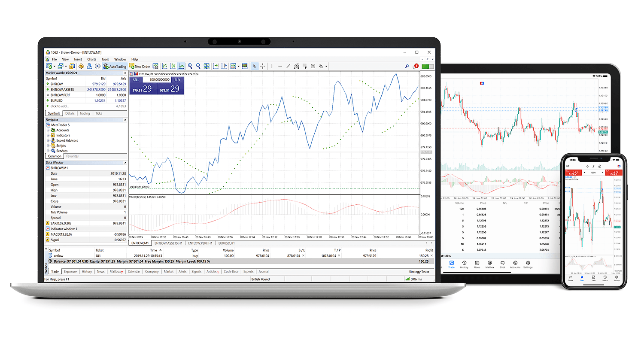Screen dimensions: 644x337
Task: Remove stop loss 878.0104 via x
Action: click(x=303, y=255)
